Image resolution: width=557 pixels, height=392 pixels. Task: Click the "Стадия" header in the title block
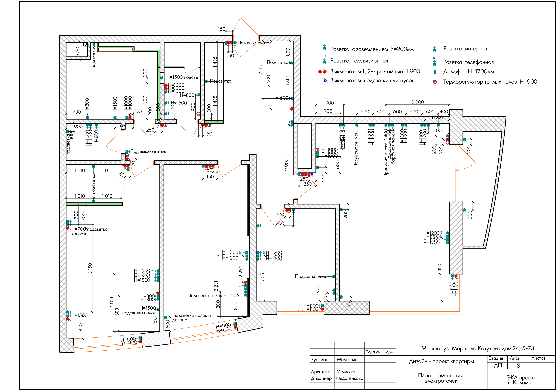point(496,358)
